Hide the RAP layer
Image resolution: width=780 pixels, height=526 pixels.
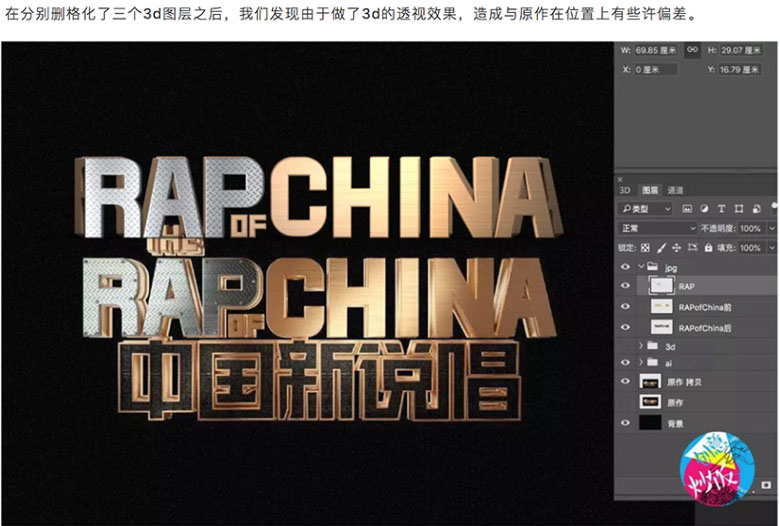tap(625, 286)
